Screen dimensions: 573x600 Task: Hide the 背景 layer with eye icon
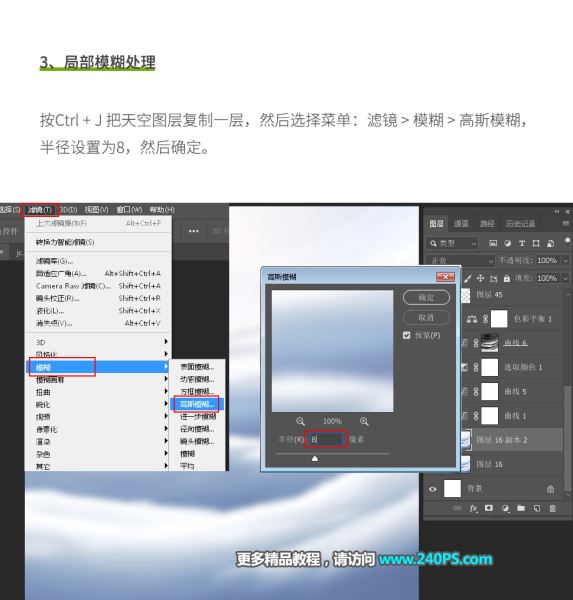click(433, 489)
